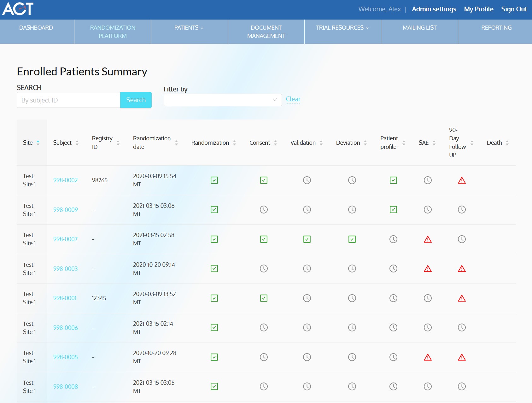Click clock icon for 998-0007 Patient profile
The width and height of the screenshot is (532, 403).
pyautogui.click(x=393, y=239)
